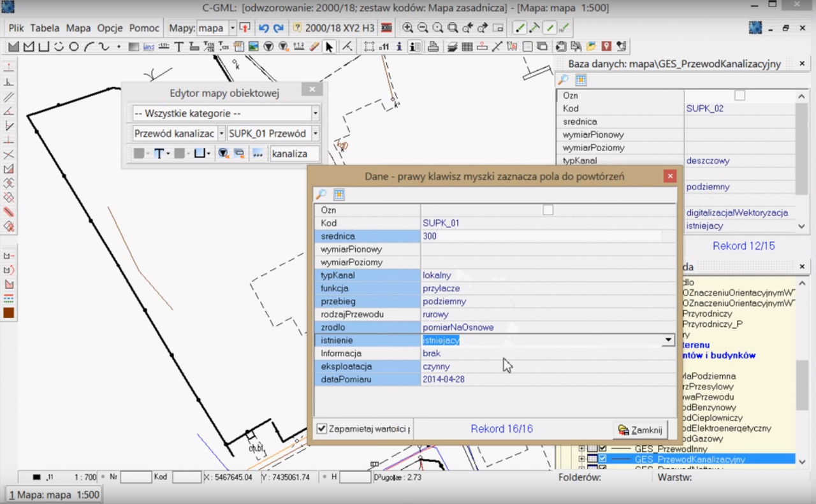The width and height of the screenshot is (816, 504).
Task: Open the istnienie field dropdown
Action: (668, 340)
